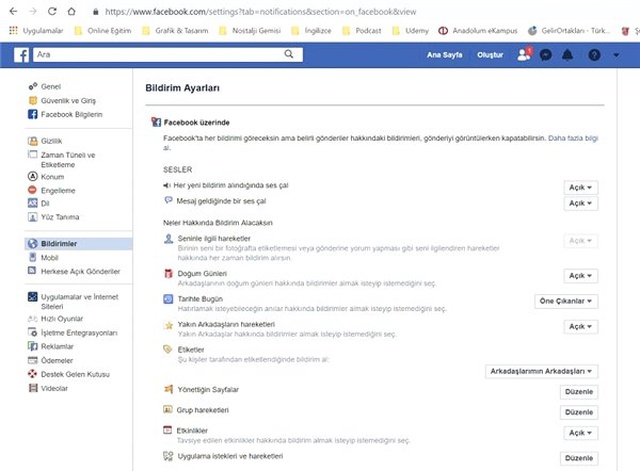Click Oluştur in header
This screenshot has width=640, height=471.
[x=490, y=55]
